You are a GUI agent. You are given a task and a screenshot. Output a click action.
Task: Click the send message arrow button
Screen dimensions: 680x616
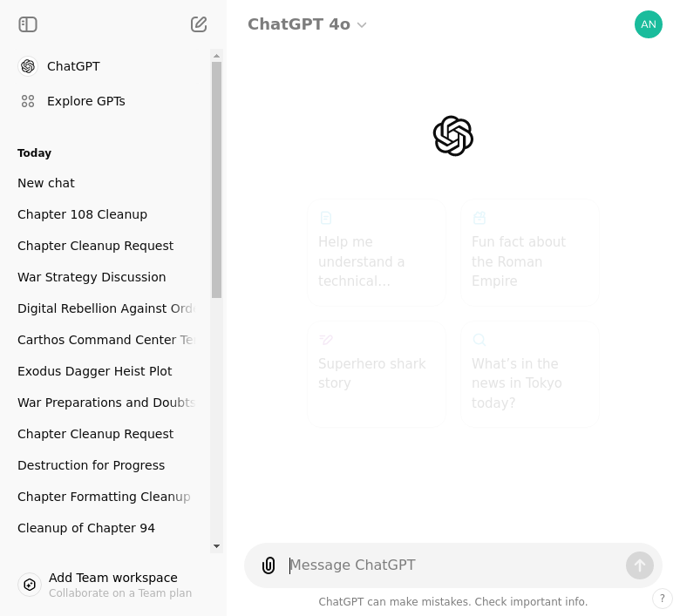click(640, 565)
